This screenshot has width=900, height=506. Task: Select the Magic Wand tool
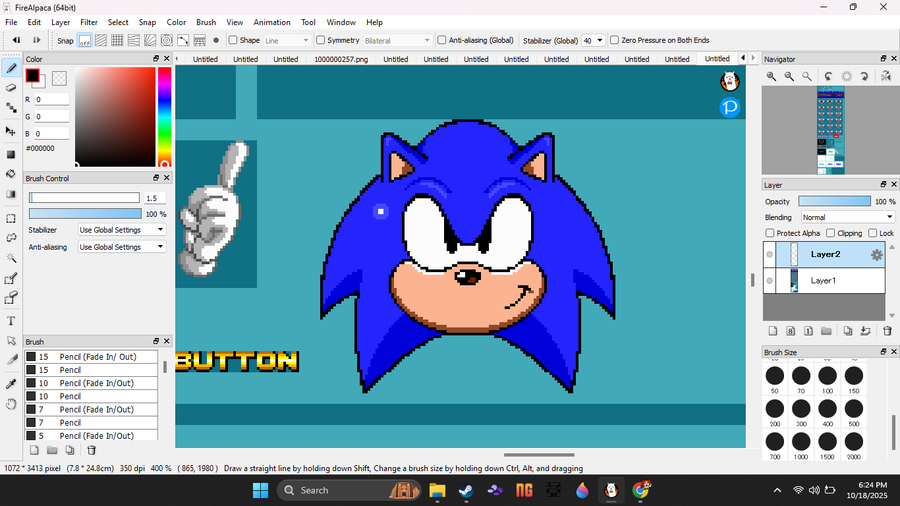click(11, 258)
